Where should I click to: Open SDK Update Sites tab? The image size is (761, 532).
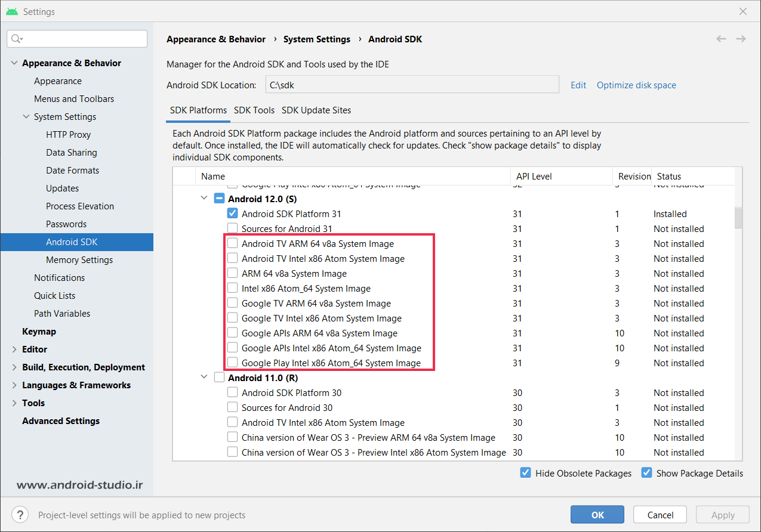click(316, 110)
